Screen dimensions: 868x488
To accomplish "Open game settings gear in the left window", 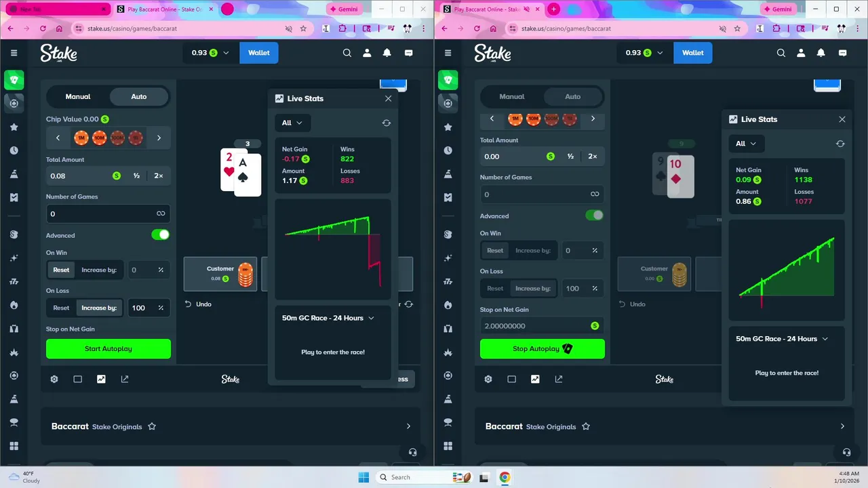I will tap(54, 380).
